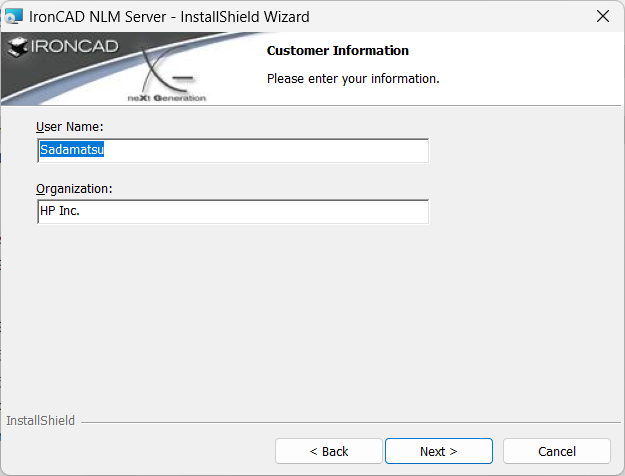
Task: Cancel the installation wizard
Action: point(556,451)
